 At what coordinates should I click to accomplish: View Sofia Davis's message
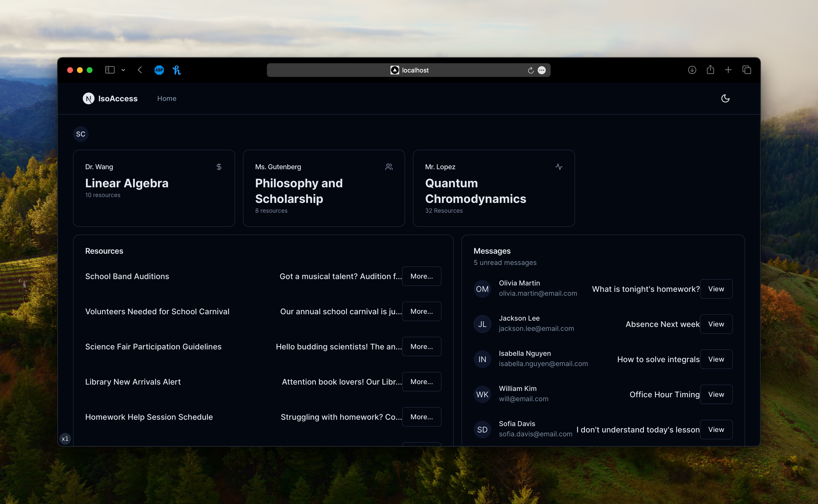click(x=716, y=429)
